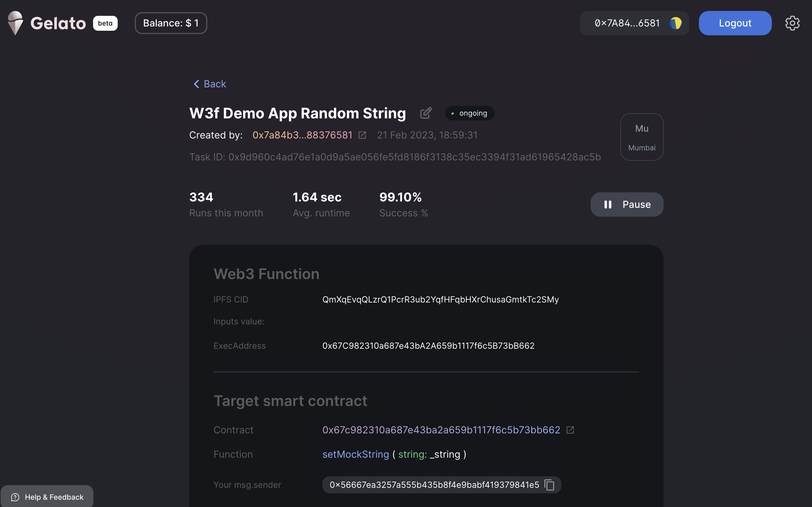Edit task name with pencil icon

pyautogui.click(x=425, y=113)
